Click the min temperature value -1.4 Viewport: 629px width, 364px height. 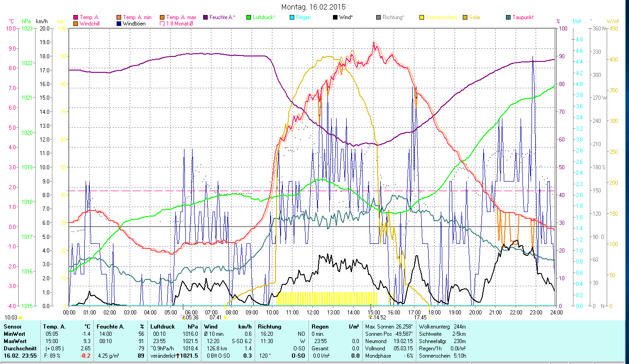tap(86, 334)
